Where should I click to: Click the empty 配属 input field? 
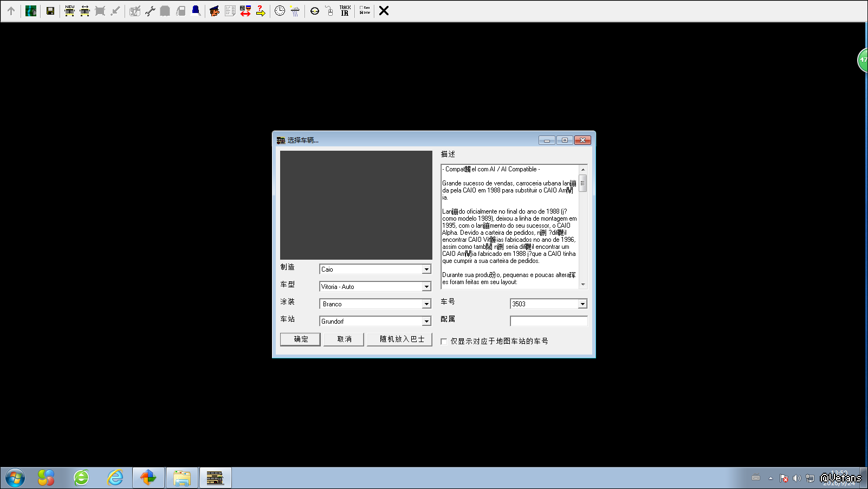point(548,321)
